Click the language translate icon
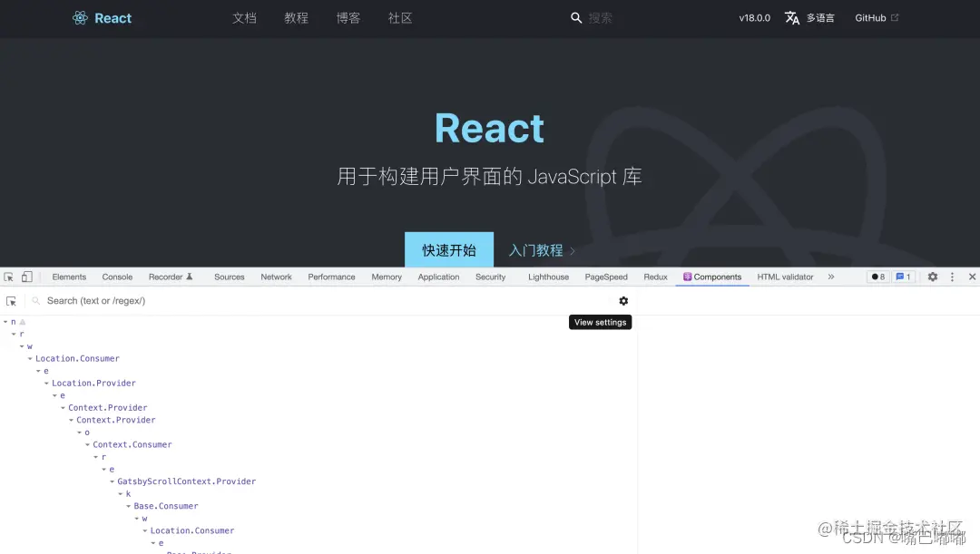Screen dimensions: 980x554 point(792,18)
